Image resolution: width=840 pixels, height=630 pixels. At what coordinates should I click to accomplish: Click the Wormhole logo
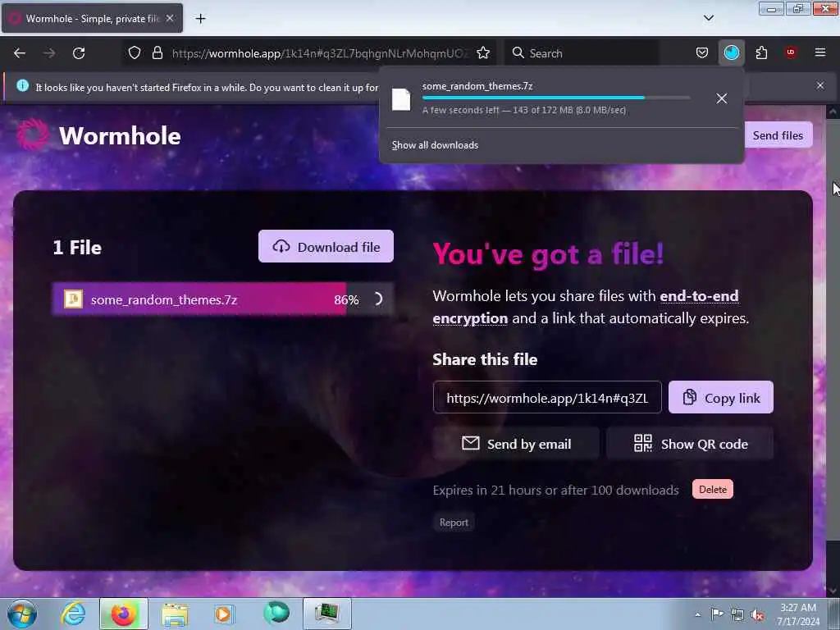[x=98, y=135]
